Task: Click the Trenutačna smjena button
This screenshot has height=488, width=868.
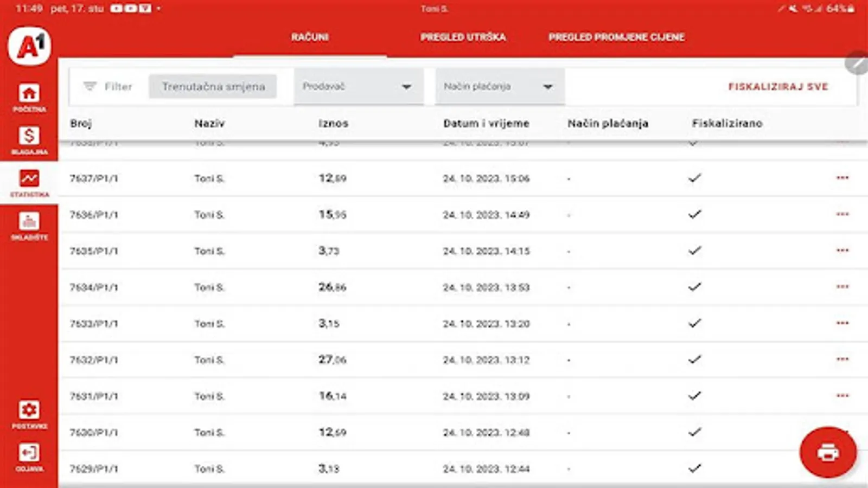Action: click(x=213, y=86)
